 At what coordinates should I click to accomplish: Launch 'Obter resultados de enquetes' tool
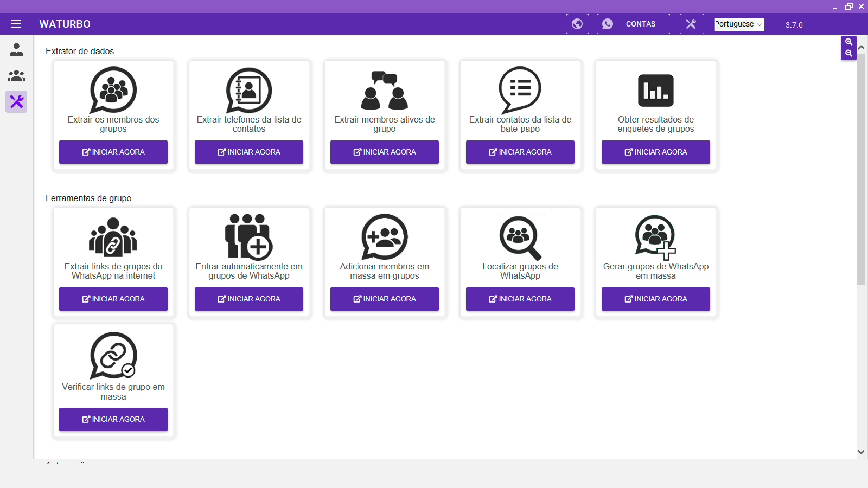[655, 152]
